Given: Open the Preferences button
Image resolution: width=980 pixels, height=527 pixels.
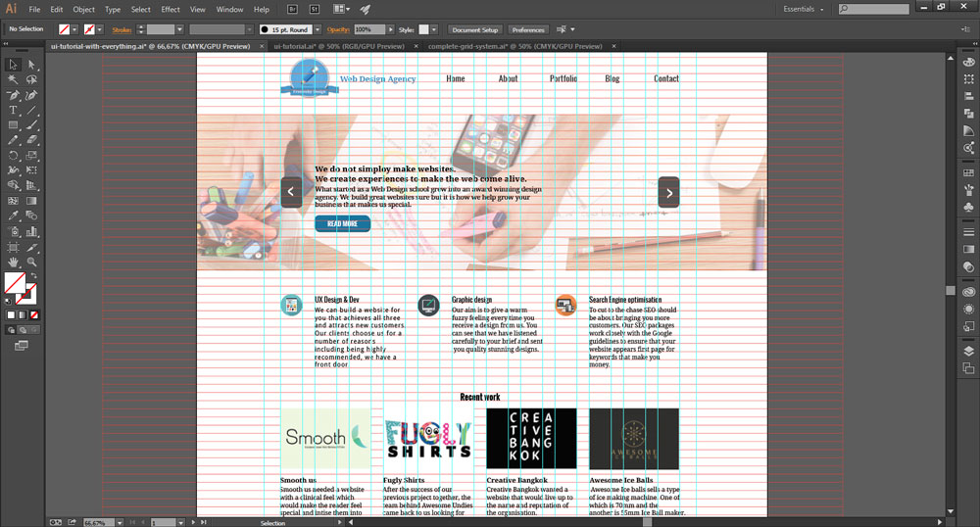Looking at the screenshot, I should tap(528, 29).
